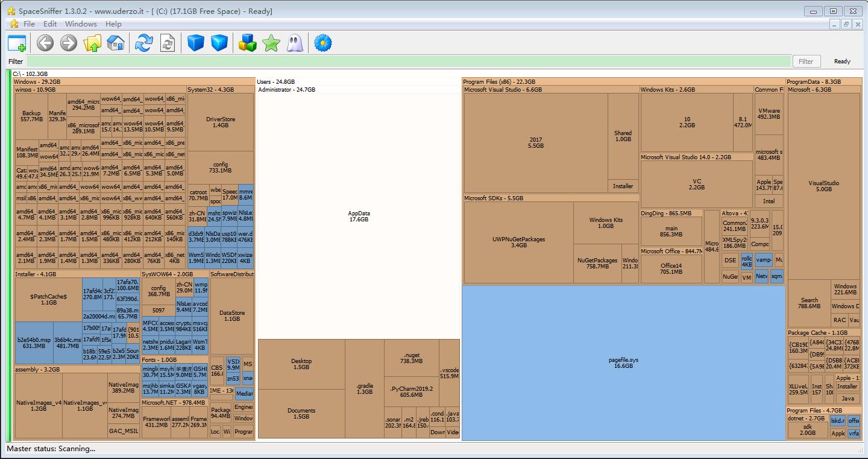The width and height of the screenshot is (868, 459).
Task: Go forward to the next view
Action: click(69, 43)
